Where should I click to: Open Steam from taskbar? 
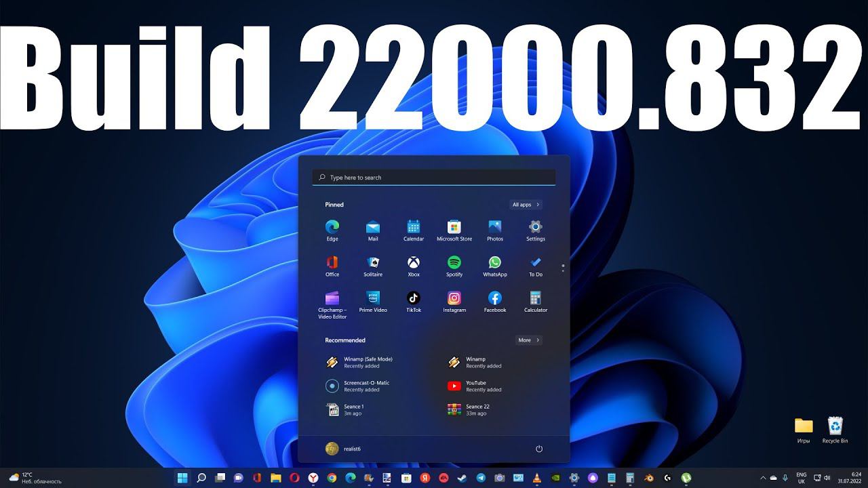[x=462, y=478]
